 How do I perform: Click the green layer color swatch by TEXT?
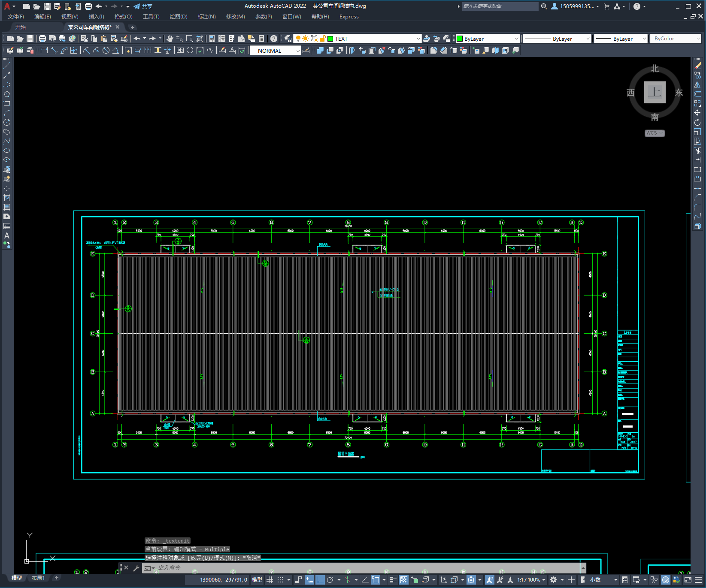[330, 39]
